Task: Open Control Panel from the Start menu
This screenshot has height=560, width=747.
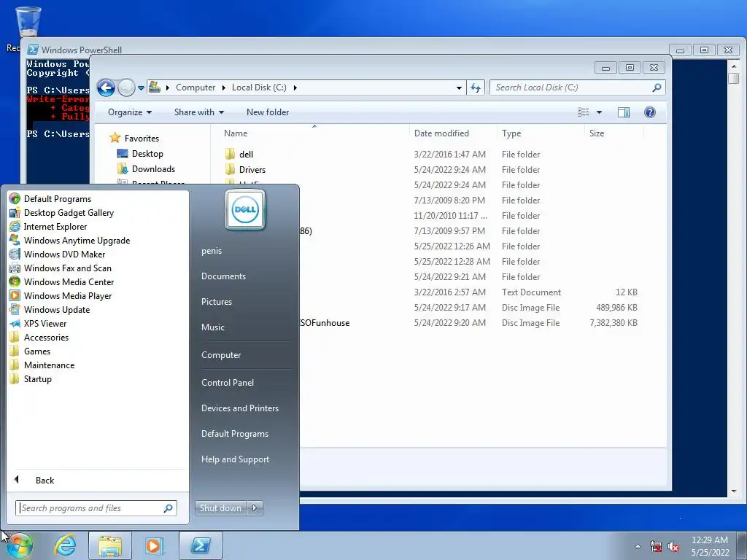Action: click(x=228, y=382)
